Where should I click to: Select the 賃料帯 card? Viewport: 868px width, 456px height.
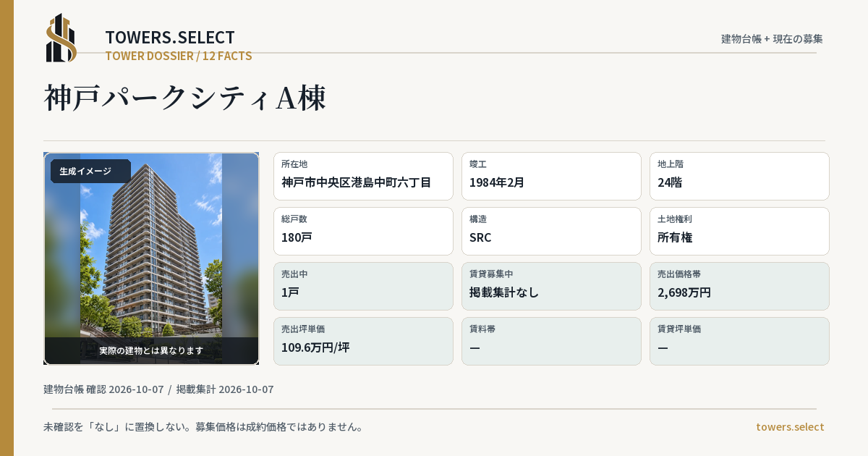(551, 341)
